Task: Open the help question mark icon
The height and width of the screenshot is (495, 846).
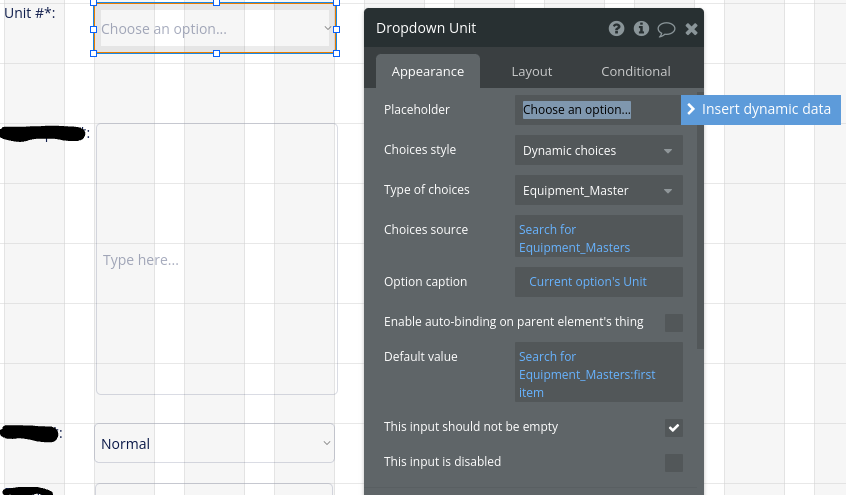Action: click(616, 29)
